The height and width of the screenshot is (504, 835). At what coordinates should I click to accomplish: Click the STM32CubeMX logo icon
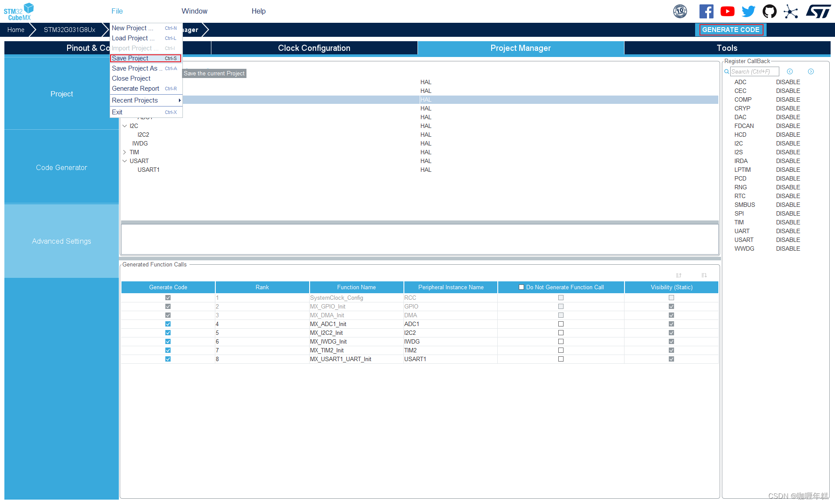point(19,11)
